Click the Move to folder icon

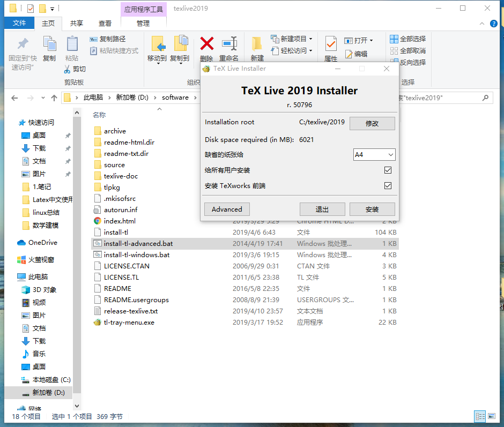click(x=158, y=44)
